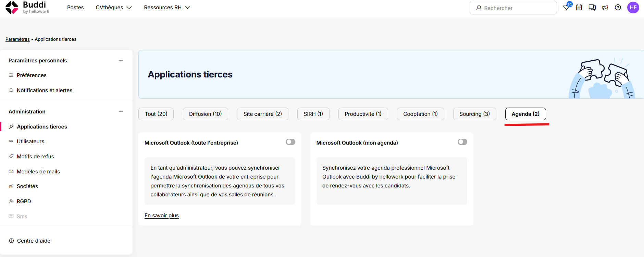644x257 pixels.
Task: Collapse the Administration section
Action: (x=121, y=111)
